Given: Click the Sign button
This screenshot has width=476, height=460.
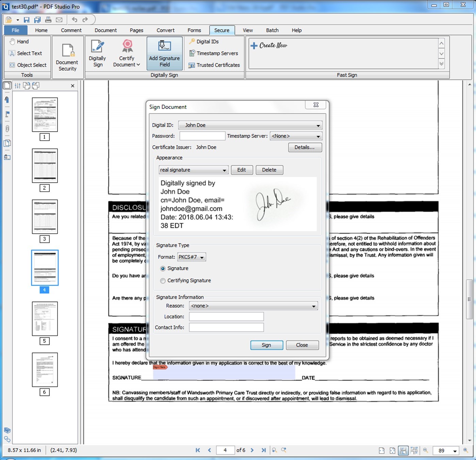Looking at the screenshot, I should 266,345.
